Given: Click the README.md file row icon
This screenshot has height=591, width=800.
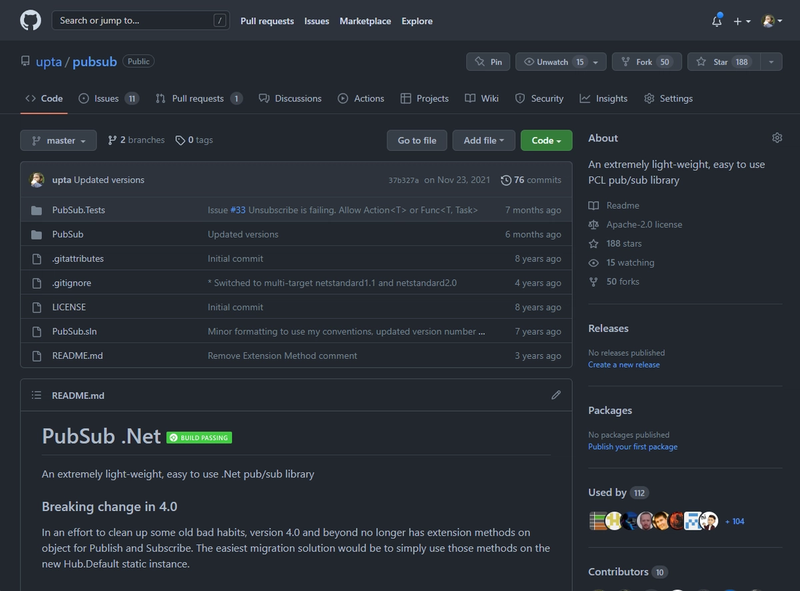Looking at the screenshot, I should tap(37, 356).
